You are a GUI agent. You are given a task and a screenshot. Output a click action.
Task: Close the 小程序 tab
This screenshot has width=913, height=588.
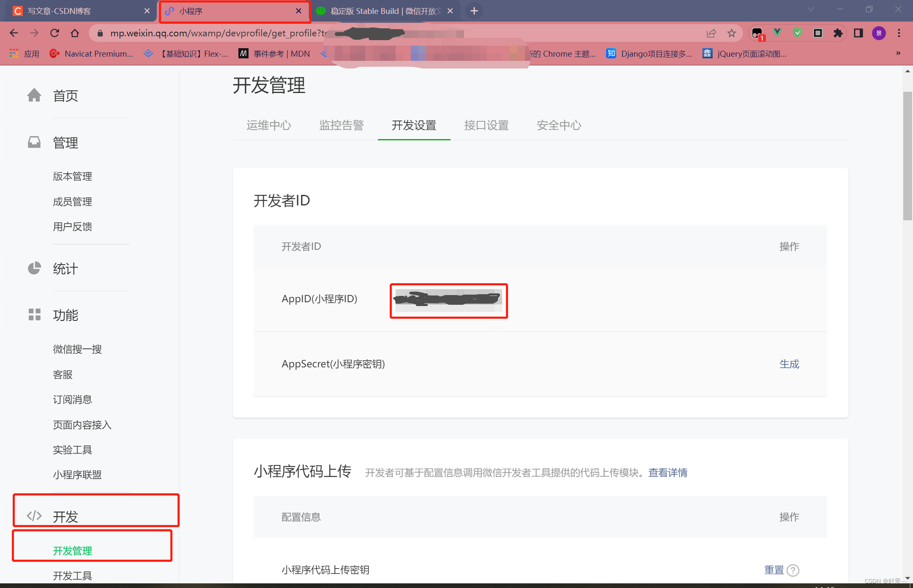[x=299, y=11]
